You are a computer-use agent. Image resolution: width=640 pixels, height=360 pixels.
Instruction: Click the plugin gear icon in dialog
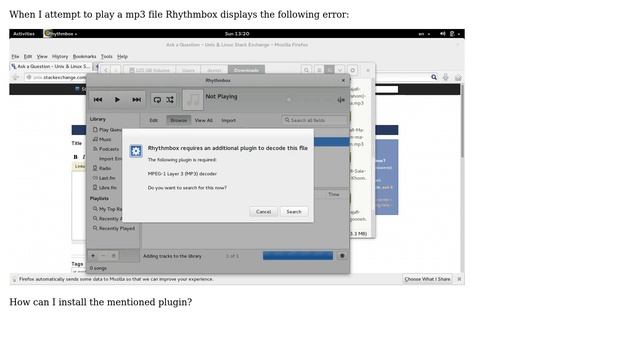click(136, 151)
